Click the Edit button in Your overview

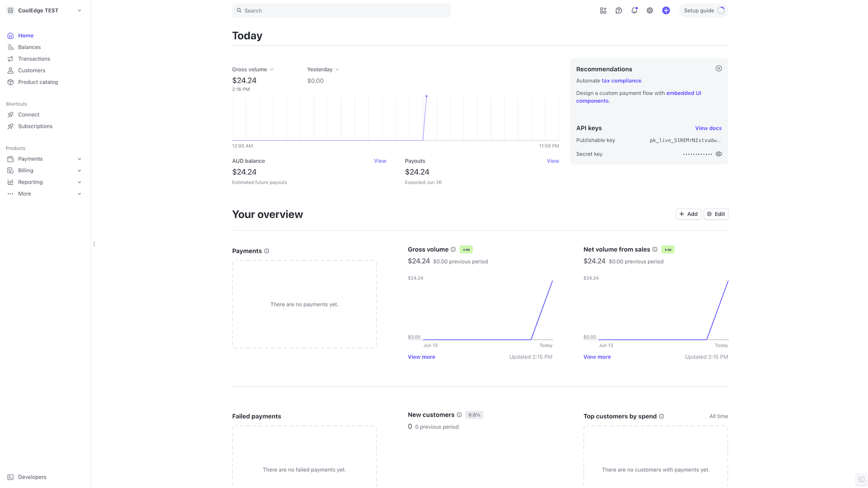[716, 213]
